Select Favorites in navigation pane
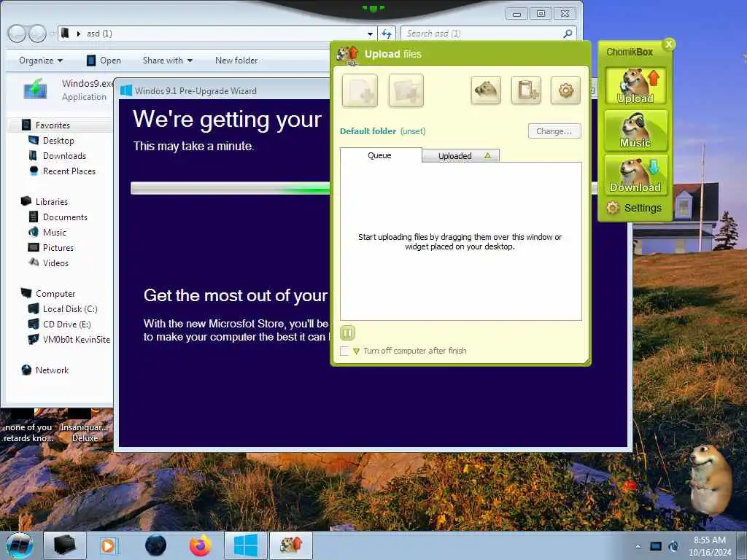This screenshot has width=747, height=560. (53, 125)
